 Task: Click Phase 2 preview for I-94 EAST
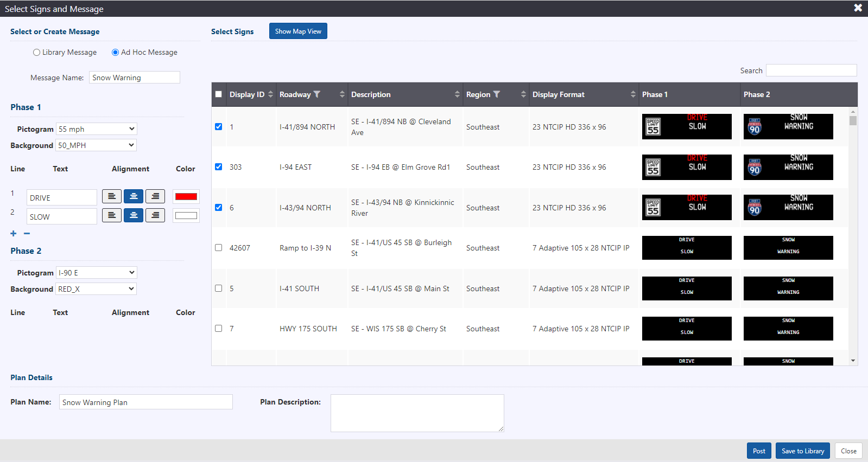pyautogui.click(x=788, y=167)
